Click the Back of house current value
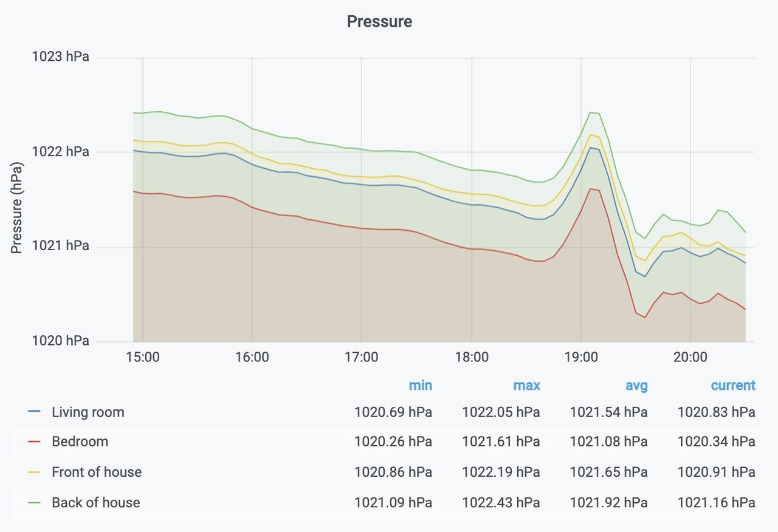 tap(717, 503)
